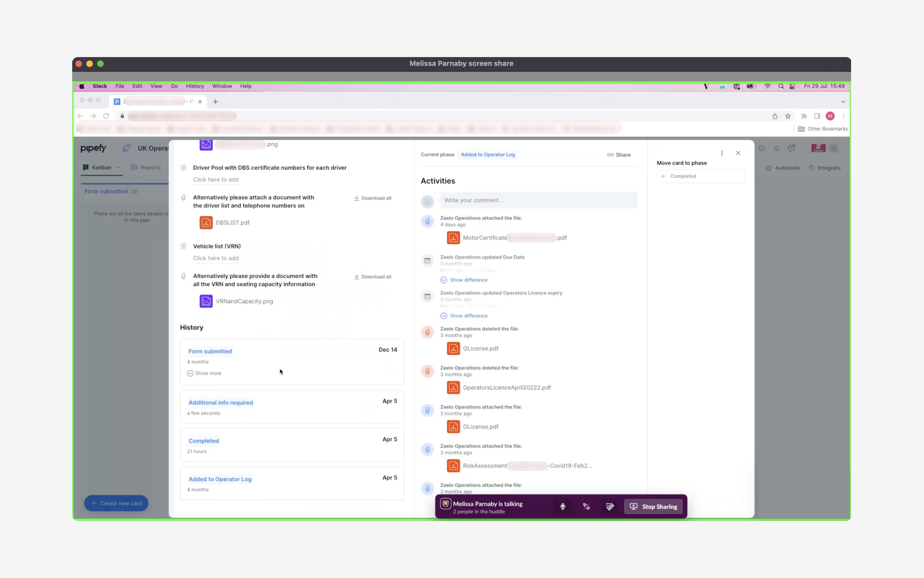
Task: Close the current Pipefy browser tab
Action: tap(200, 102)
